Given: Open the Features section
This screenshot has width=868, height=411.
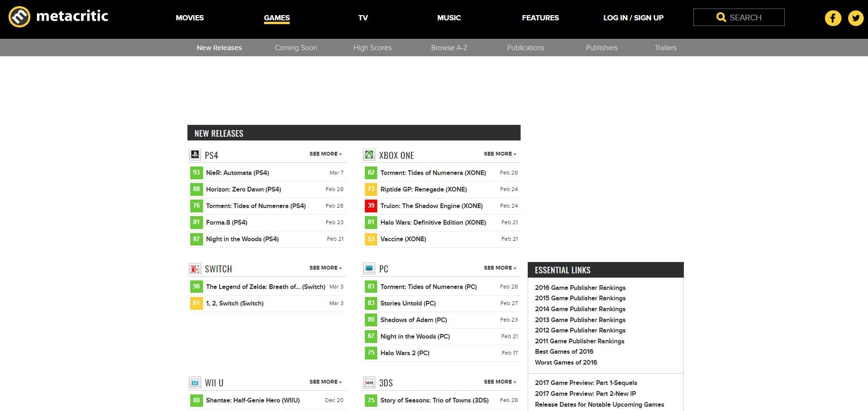Looking at the screenshot, I should click(540, 17).
